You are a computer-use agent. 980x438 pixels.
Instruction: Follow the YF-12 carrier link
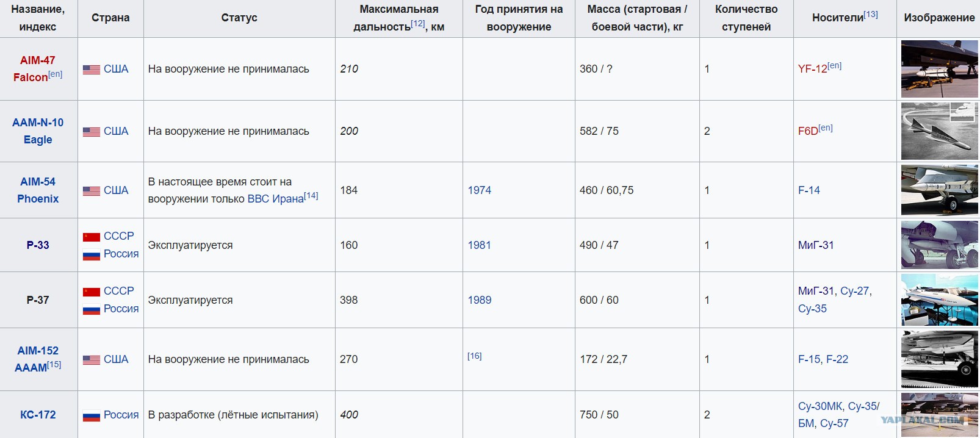pos(812,69)
